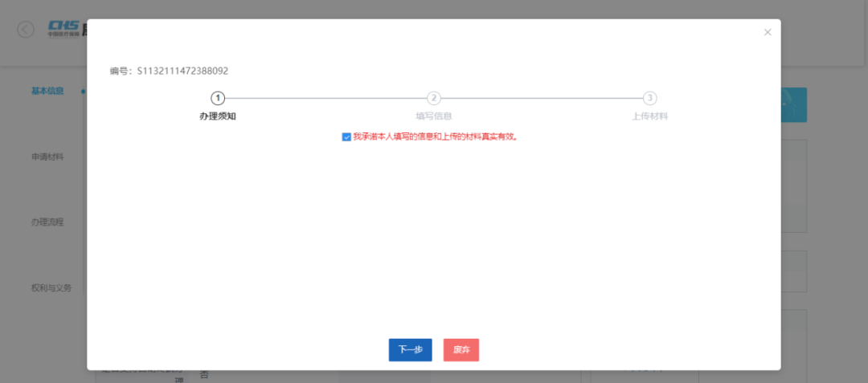The image size is (868, 383).
Task: Click the teal button behind the dialog
Action: coord(793,105)
